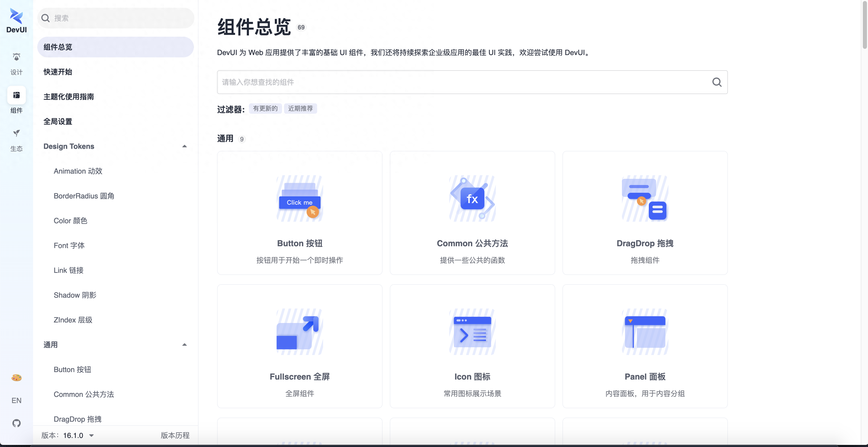868x447 pixels.
Task: Open the 版本历程 link
Action: [x=175, y=436]
